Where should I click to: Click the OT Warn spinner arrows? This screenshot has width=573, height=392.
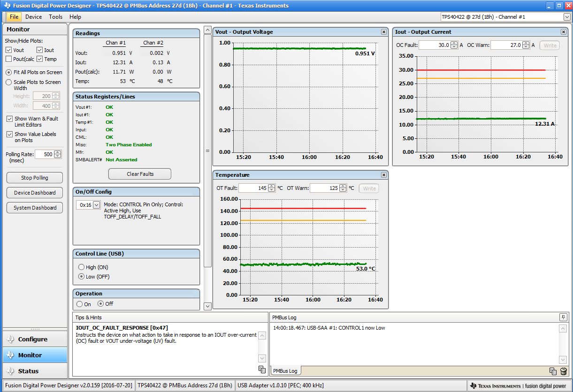[x=343, y=188]
